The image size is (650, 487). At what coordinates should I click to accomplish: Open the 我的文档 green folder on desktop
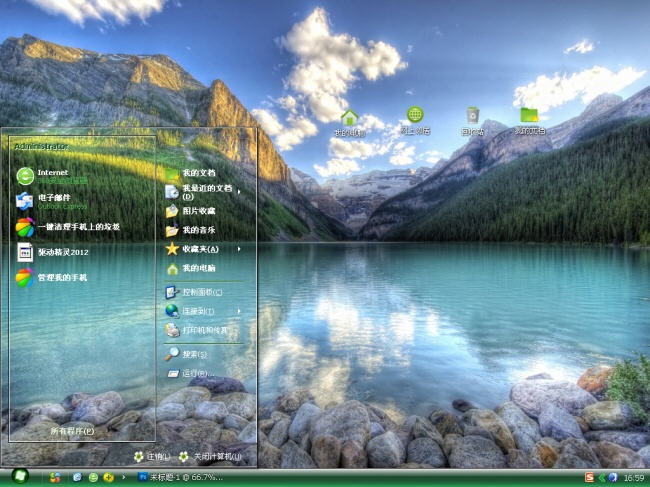click(529, 119)
